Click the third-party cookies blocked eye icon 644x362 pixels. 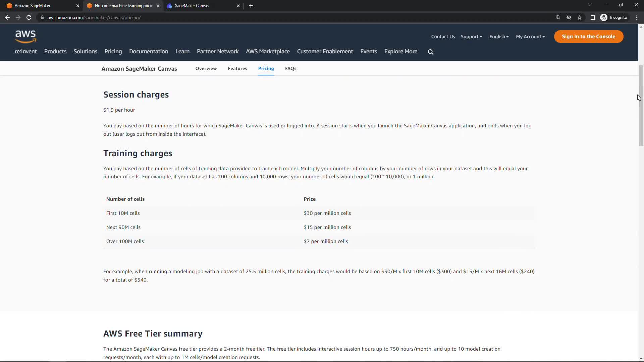tap(569, 17)
